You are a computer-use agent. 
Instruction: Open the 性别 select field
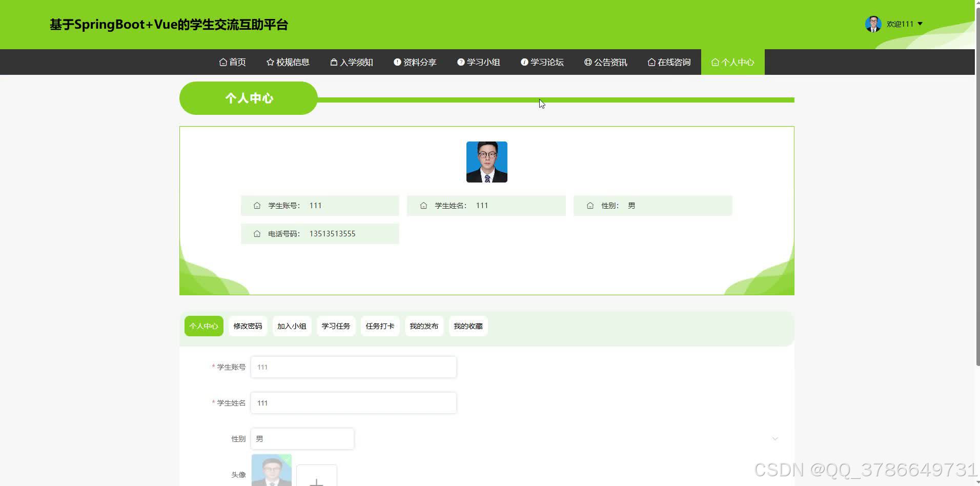pos(302,438)
